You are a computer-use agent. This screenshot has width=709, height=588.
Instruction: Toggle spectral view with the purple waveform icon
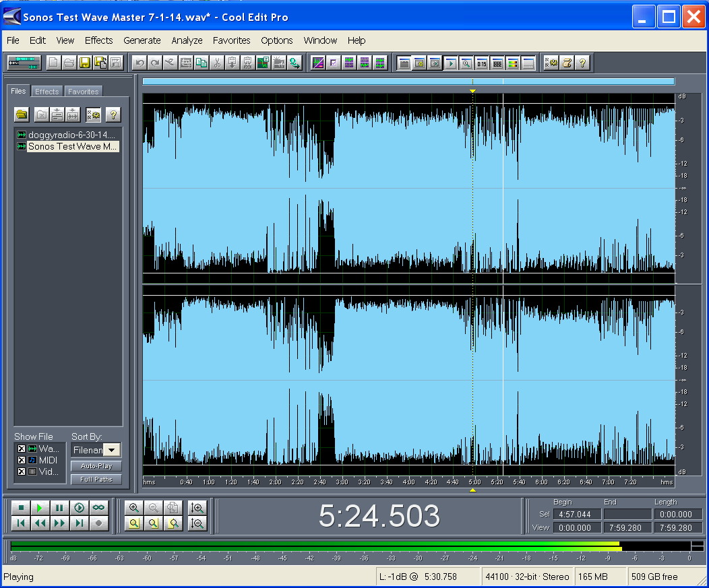(318, 63)
